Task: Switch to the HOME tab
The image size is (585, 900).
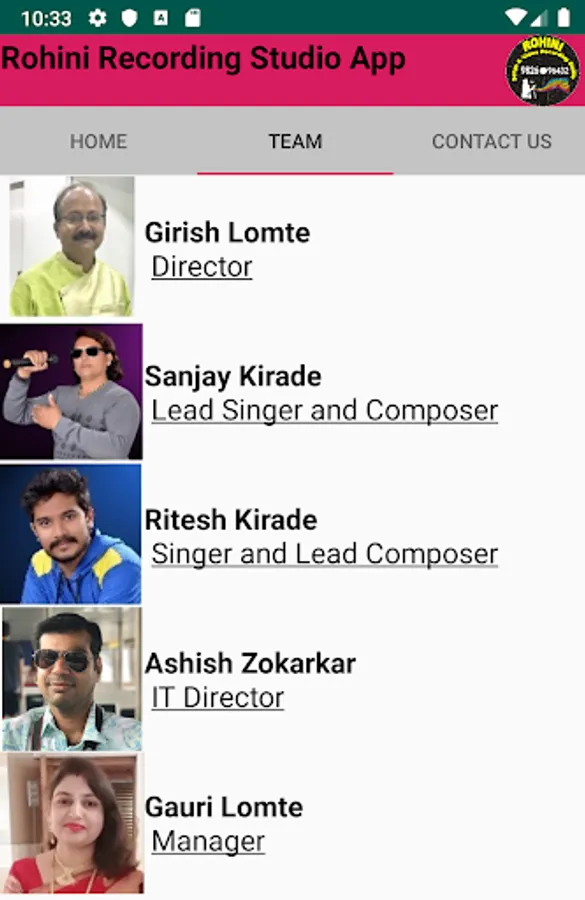Action: click(x=98, y=141)
